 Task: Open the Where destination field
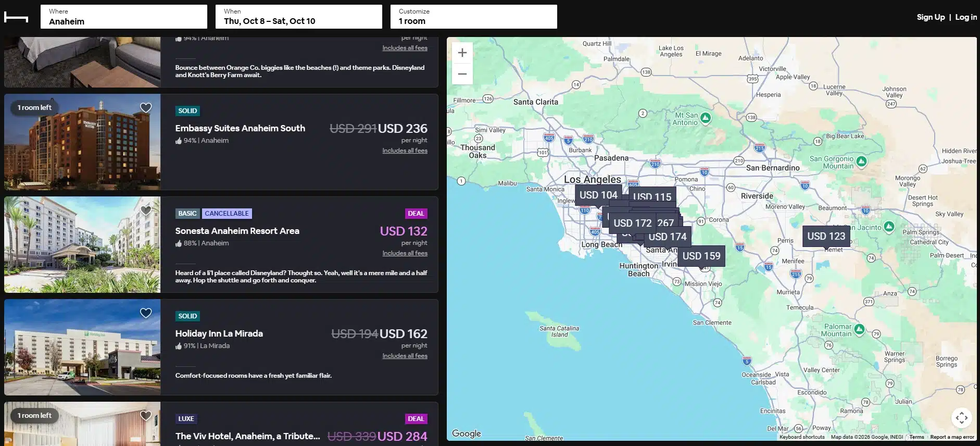coord(124,17)
